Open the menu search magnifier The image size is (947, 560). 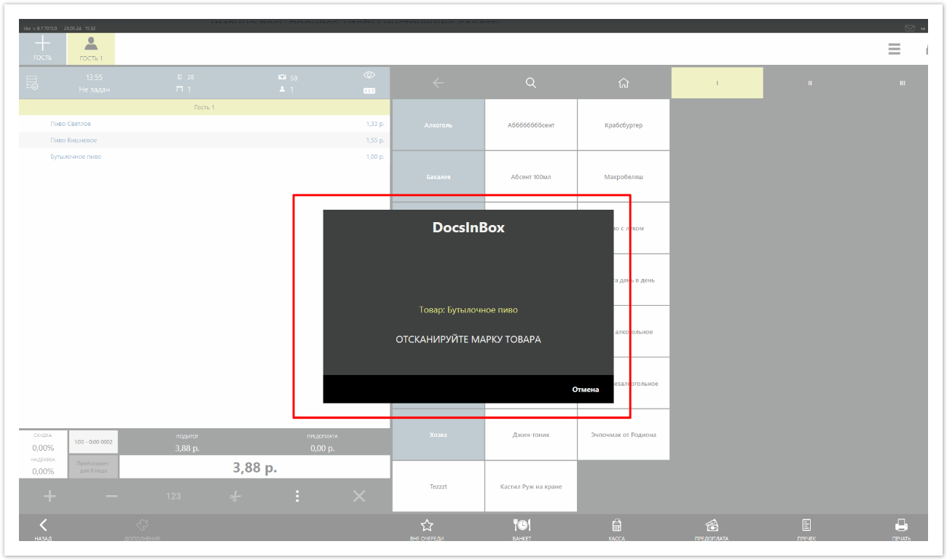[530, 83]
